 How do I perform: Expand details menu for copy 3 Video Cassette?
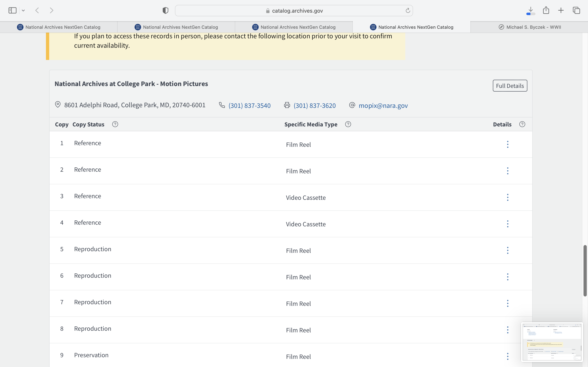tap(508, 197)
